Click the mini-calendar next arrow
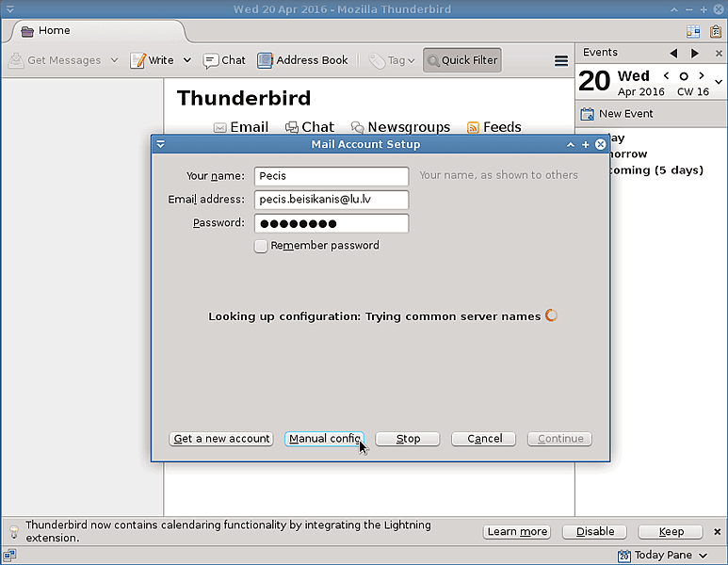The image size is (728, 565). click(x=701, y=75)
